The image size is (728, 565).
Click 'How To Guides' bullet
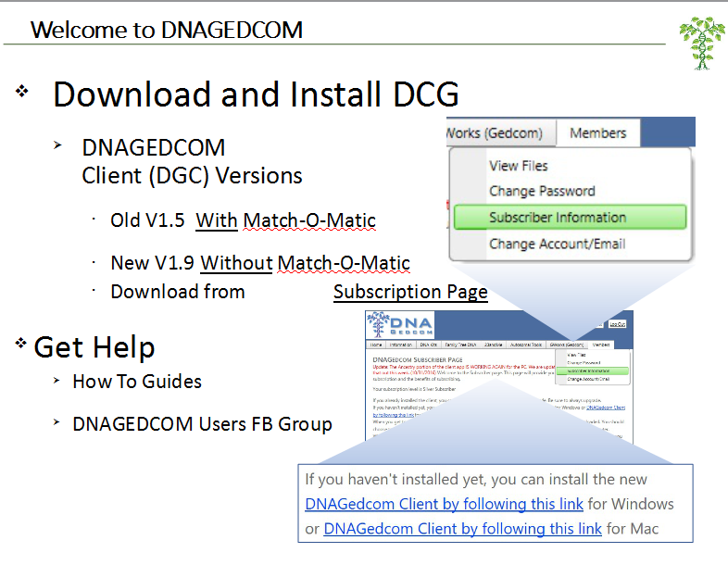pos(137,382)
